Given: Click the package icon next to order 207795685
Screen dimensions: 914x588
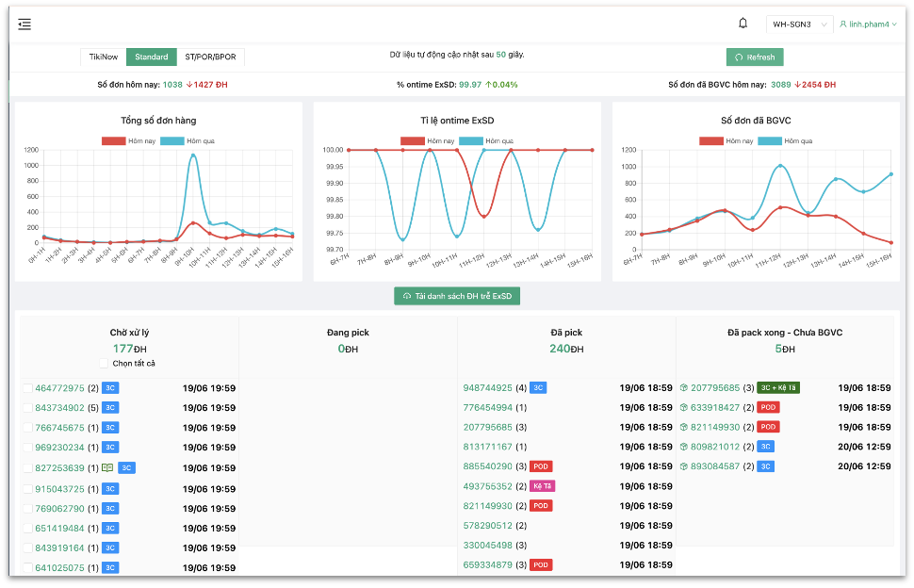Looking at the screenshot, I should click(x=684, y=387).
